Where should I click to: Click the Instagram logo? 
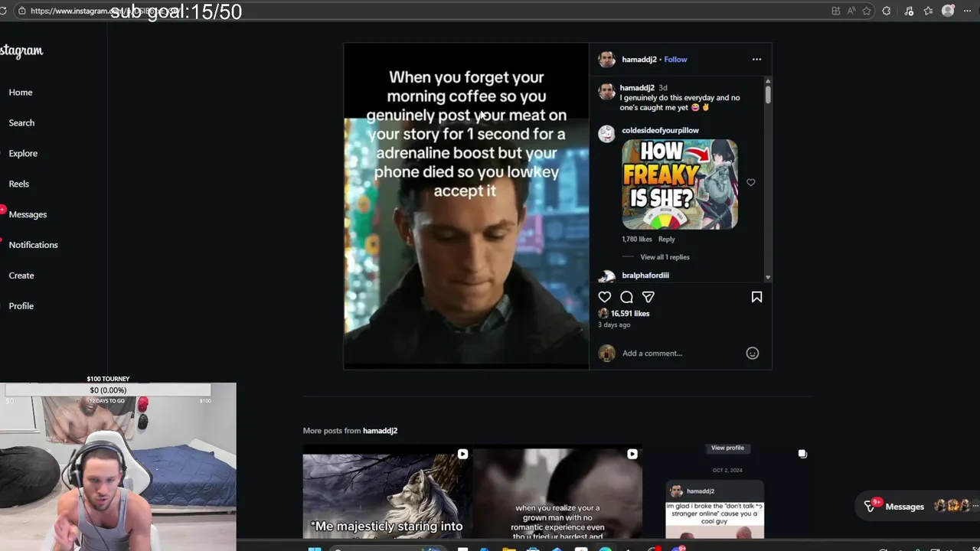pos(21,51)
